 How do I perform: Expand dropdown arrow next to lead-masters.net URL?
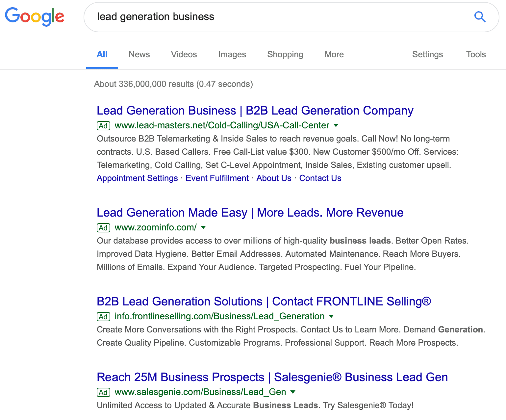(336, 125)
